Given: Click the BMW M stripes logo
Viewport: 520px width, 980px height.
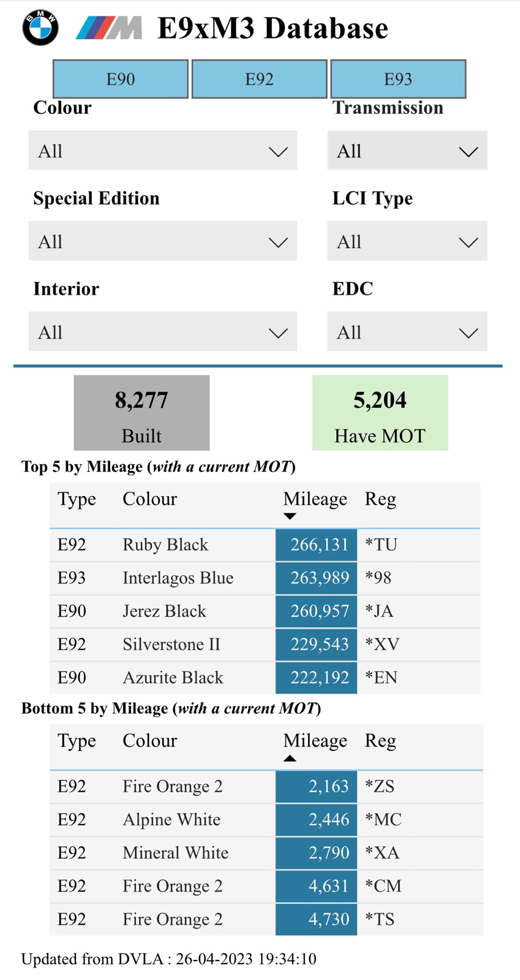Looking at the screenshot, I should (x=109, y=28).
